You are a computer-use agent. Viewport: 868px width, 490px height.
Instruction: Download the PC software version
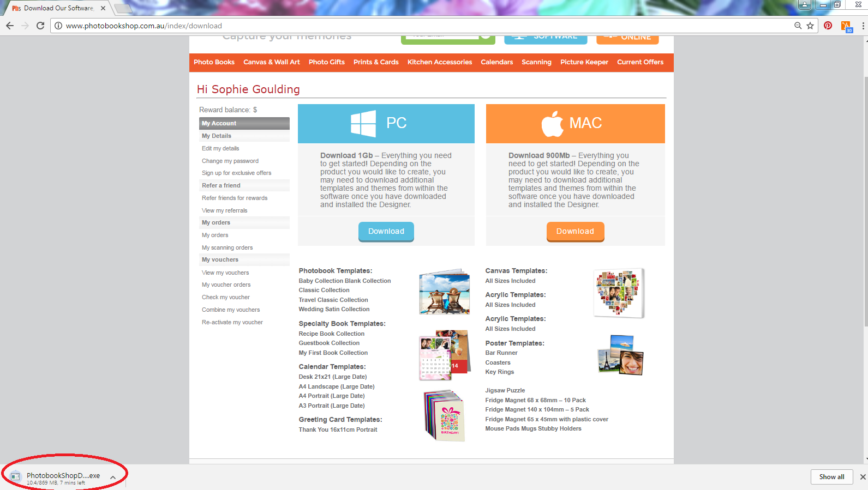[x=386, y=232]
